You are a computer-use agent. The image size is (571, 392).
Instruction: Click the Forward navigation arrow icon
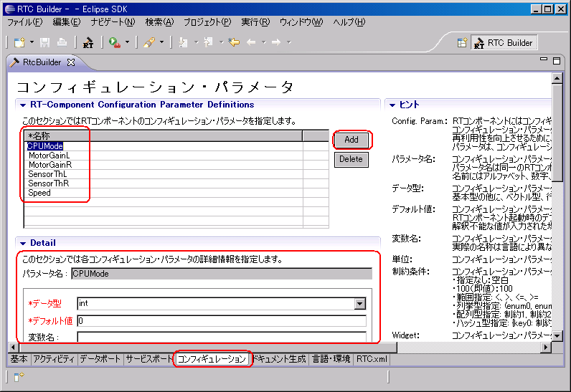pyautogui.click(x=276, y=42)
